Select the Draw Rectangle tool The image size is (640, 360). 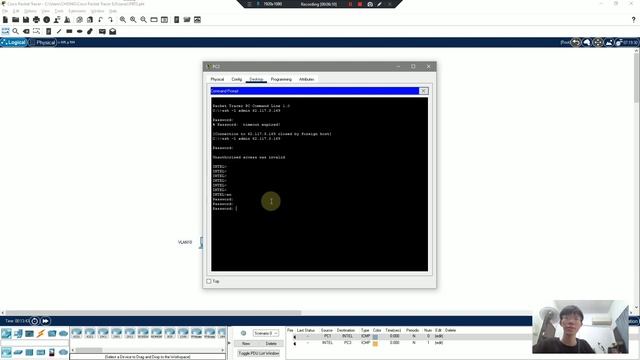click(x=69, y=31)
